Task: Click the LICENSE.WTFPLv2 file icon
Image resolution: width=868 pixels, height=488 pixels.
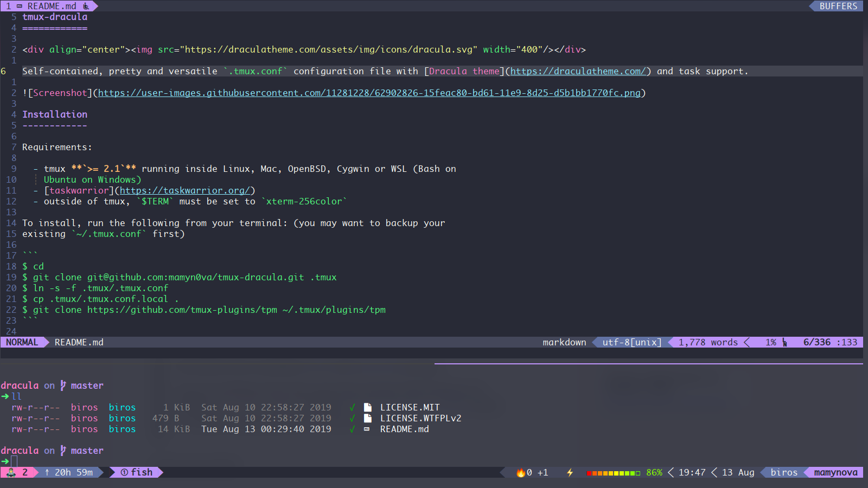Action: pyautogui.click(x=367, y=418)
